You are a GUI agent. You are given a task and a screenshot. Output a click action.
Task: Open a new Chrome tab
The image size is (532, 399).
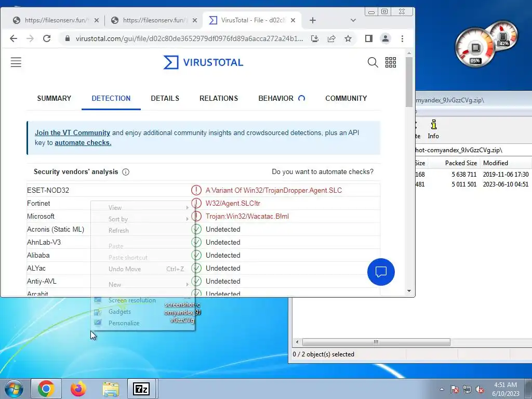pos(312,20)
